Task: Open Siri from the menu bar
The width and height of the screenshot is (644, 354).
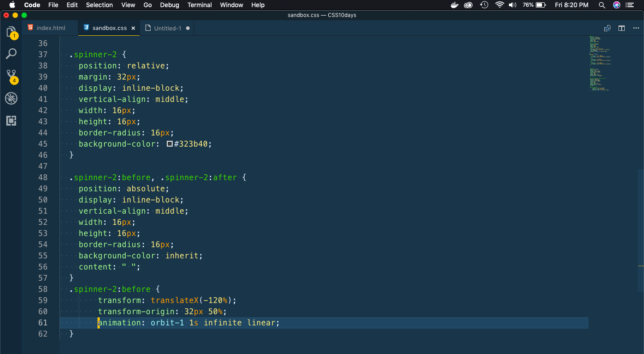Action: point(617,5)
